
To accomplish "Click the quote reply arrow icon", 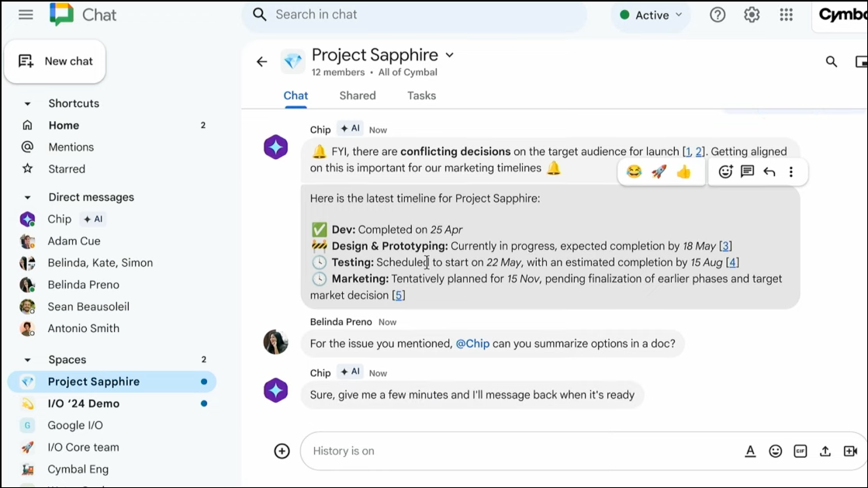I will click(x=769, y=171).
